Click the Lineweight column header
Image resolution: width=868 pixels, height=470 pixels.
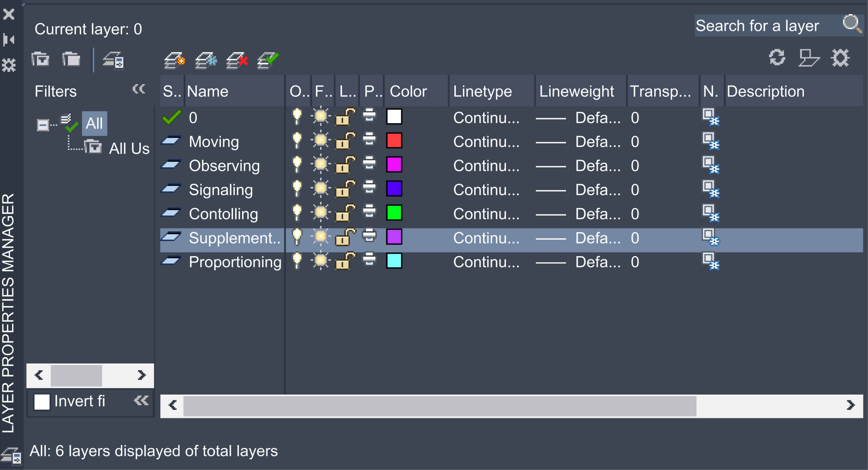[576, 91]
